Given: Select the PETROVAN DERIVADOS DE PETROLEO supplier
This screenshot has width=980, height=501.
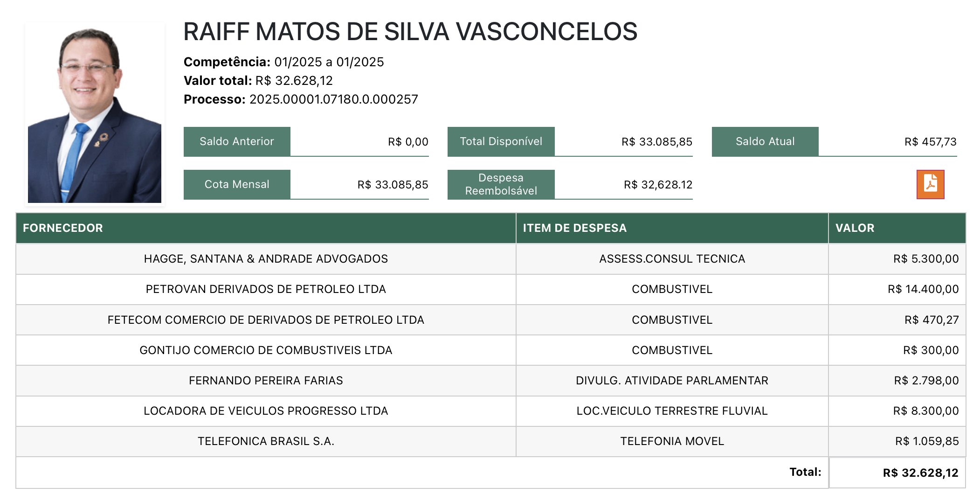Looking at the screenshot, I should click(266, 289).
